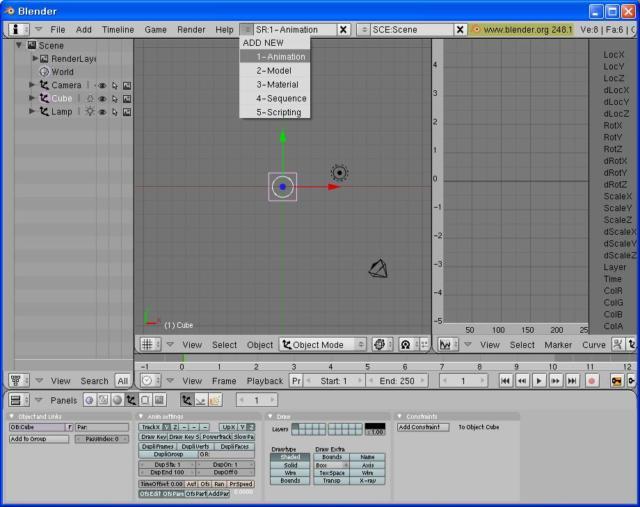
Task: Click the All filter in the outliner header
Action: [x=122, y=381]
